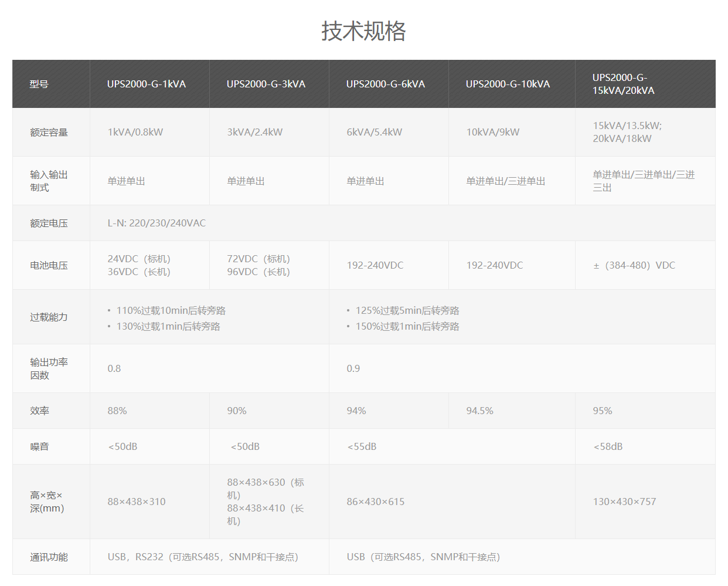The height and width of the screenshot is (586, 728).
Task: Select 单进单出 under the 6kVA column
Action: click(x=365, y=181)
